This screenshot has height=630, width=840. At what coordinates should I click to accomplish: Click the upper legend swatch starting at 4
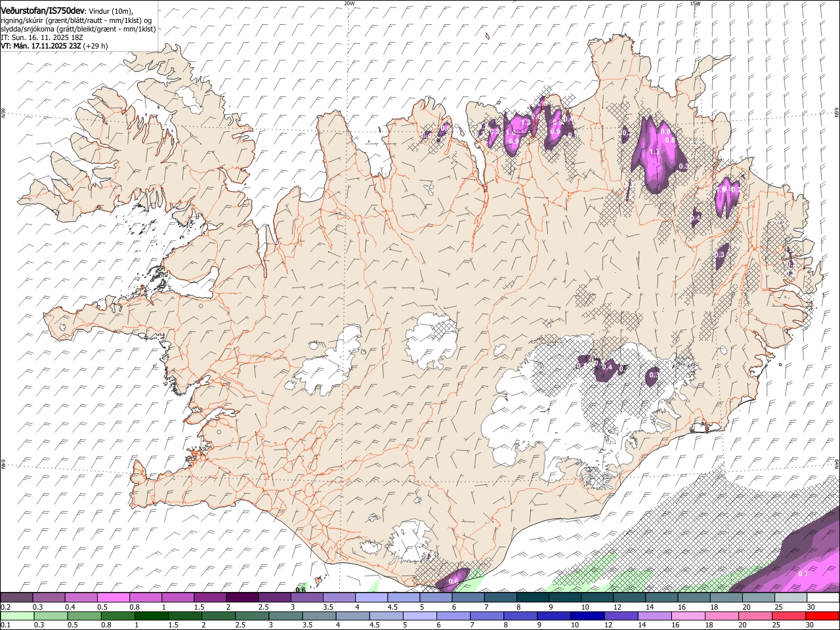tap(371, 598)
